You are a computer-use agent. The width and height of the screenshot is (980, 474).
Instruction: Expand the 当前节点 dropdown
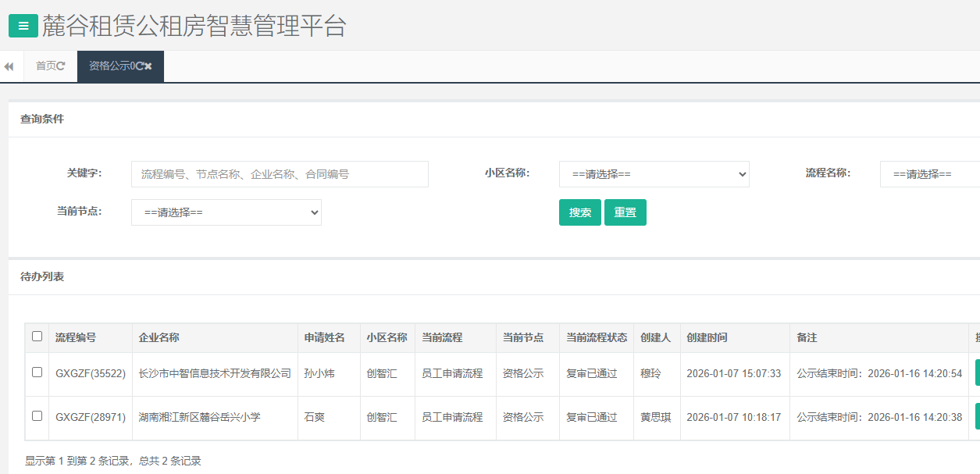click(226, 212)
